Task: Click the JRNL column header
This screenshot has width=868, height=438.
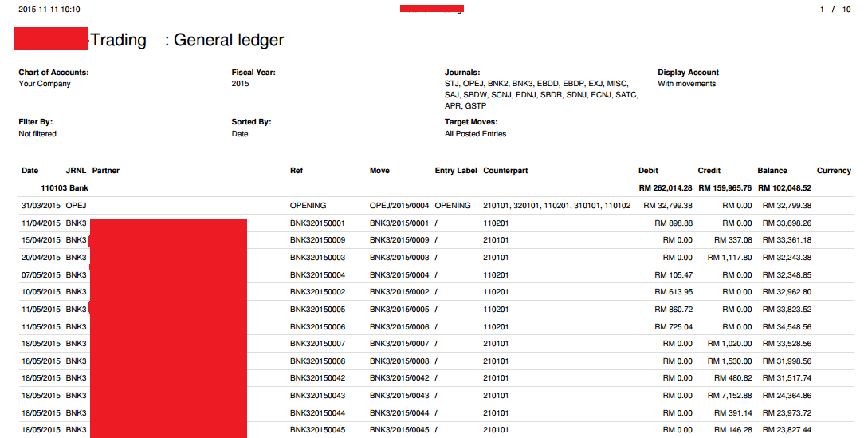Action: tap(77, 171)
